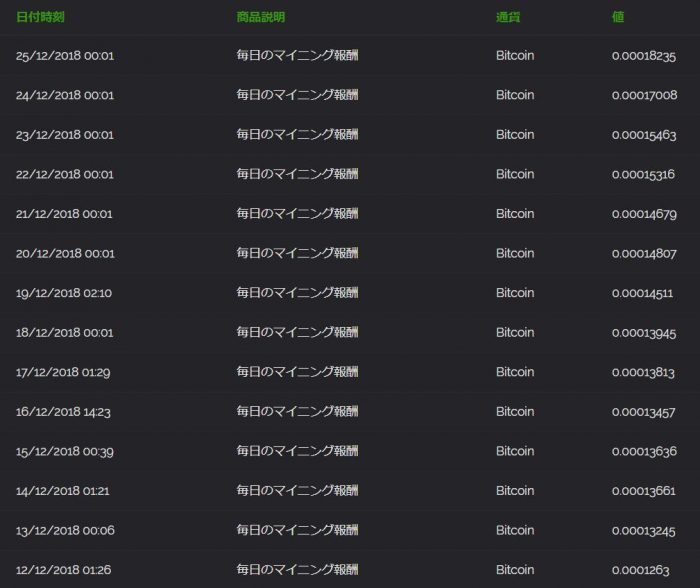Click Bitcoin in the 15/12/2018 row
This screenshot has height=588, width=700.
tap(515, 451)
